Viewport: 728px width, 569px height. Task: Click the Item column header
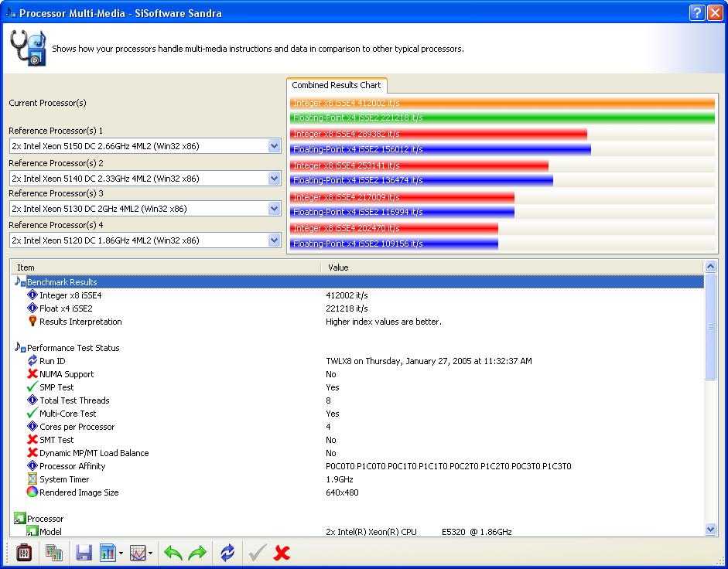pos(166,267)
